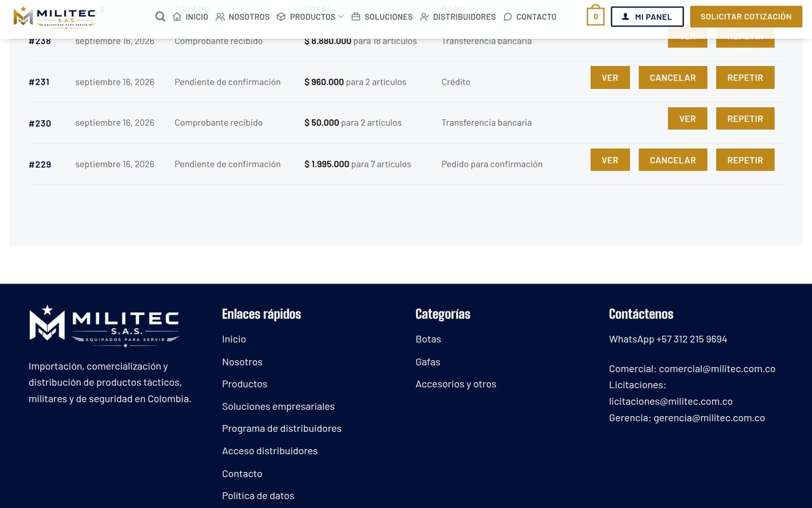
Task: Click the WhatsApp +57 312 215 9694 link
Action: (x=668, y=339)
